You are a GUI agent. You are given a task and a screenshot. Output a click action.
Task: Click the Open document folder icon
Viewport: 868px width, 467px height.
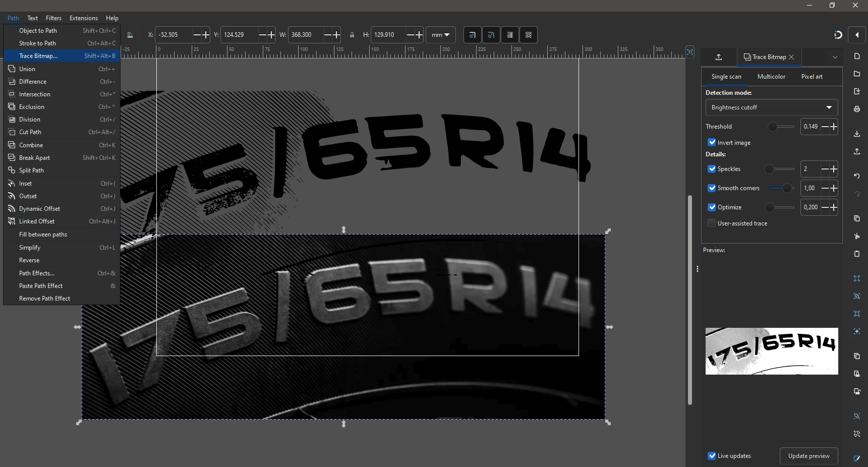(857, 74)
